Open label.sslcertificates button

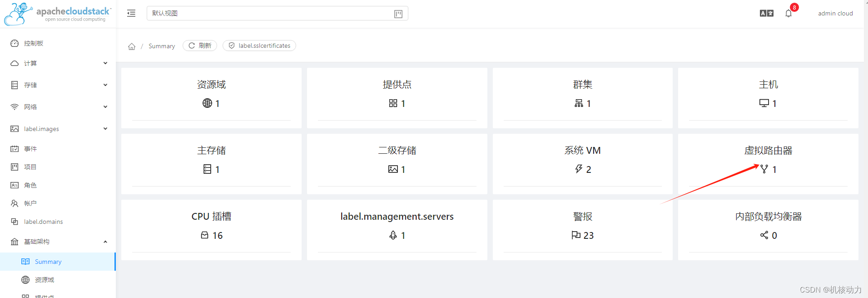point(259,45)
